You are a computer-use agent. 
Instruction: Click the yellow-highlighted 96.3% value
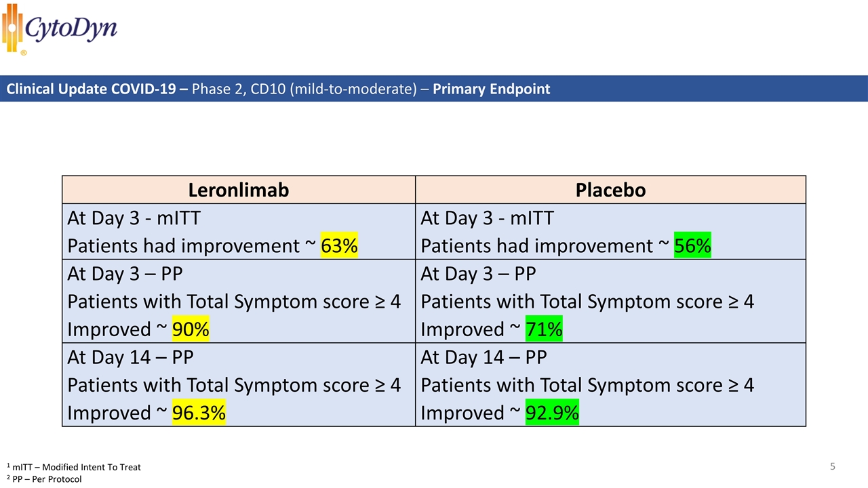pyautogui.click(x=199, y=413)
